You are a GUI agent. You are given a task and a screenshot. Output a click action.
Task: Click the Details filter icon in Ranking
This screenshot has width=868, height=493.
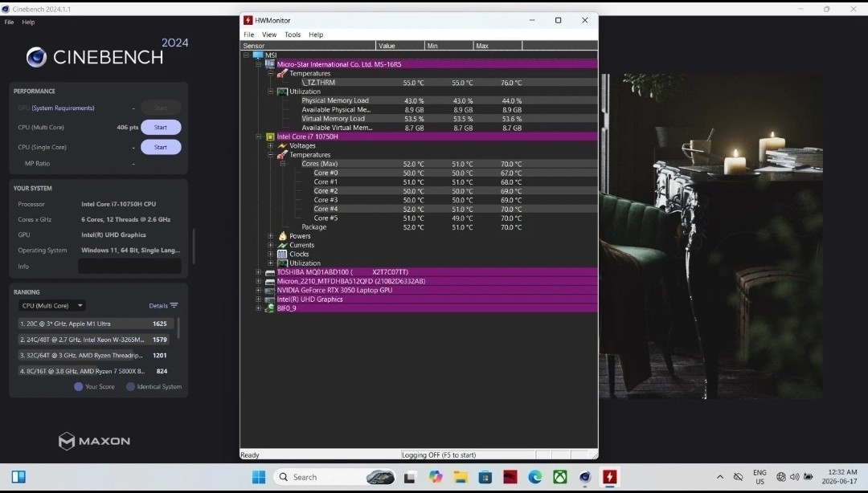pos(174,305)
